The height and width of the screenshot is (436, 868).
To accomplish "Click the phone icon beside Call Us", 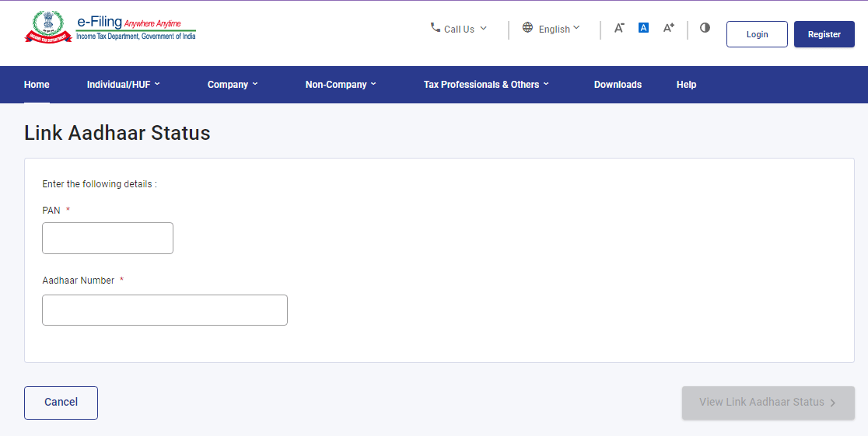I will [435, 27].
